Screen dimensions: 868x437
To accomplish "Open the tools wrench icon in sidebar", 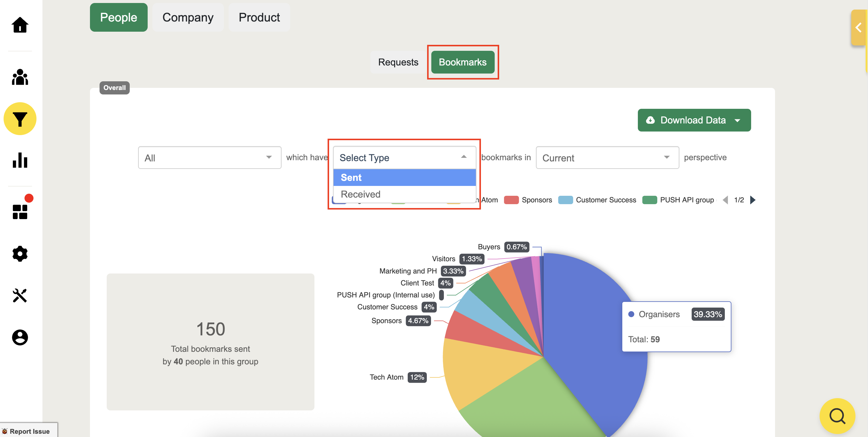I will (x=20, y=296).
